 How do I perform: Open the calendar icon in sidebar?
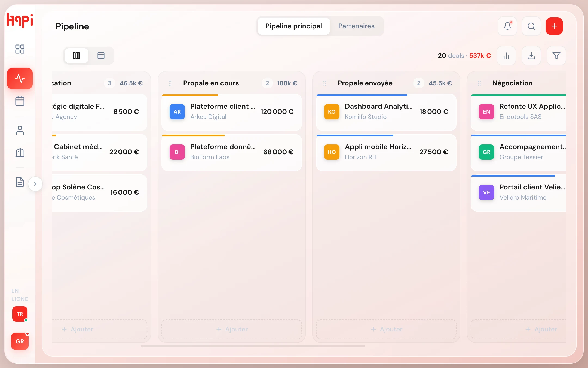pos(20,101)
